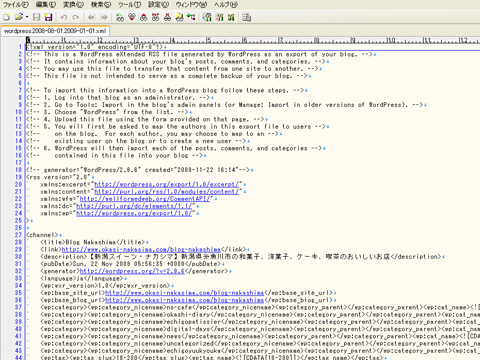Create a new file with the toolbar icon

(x=7, y=17)
